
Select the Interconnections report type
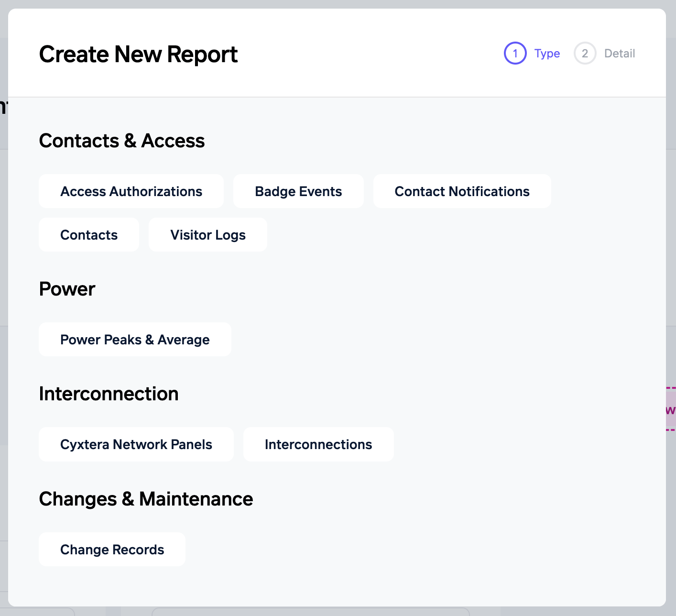(318, 444)
